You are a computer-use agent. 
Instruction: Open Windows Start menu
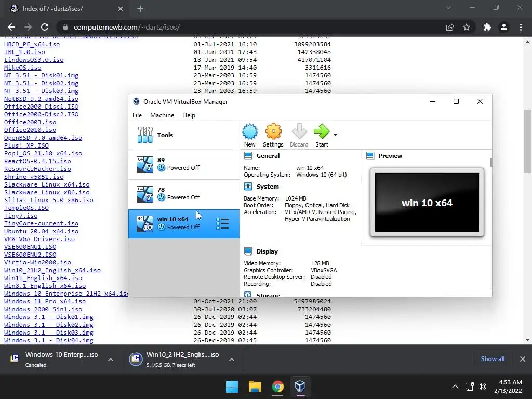pos(232,387)
